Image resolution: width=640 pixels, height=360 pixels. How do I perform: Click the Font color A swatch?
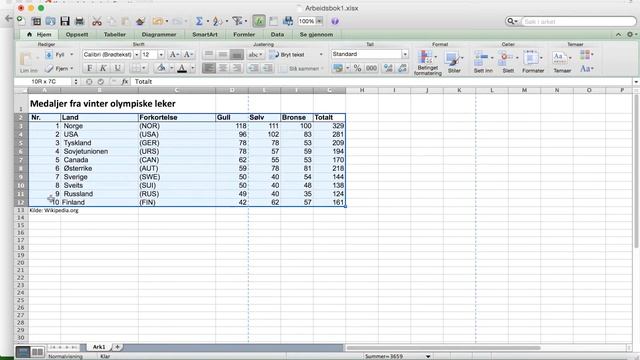tap(182, 68)
